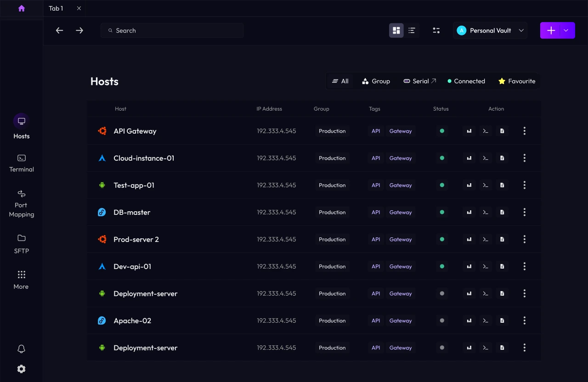
Task: Click the Gateway tag for DB-master
Action: point(401,212)
